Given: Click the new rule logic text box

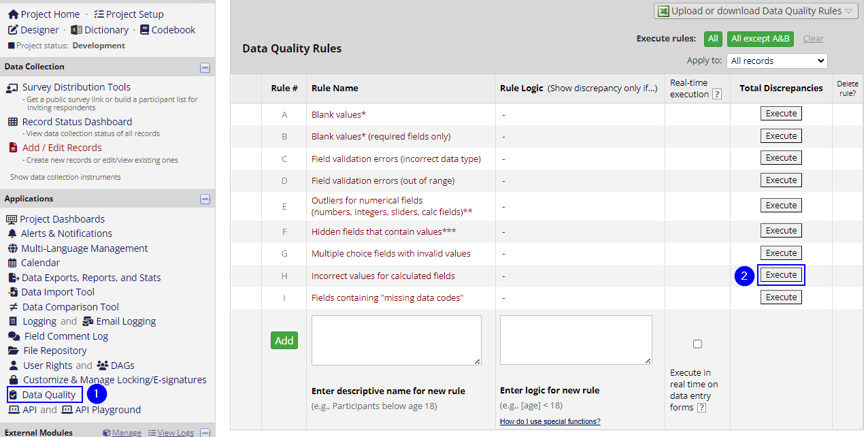Looking at the screenshot, I should pos(575,340).
